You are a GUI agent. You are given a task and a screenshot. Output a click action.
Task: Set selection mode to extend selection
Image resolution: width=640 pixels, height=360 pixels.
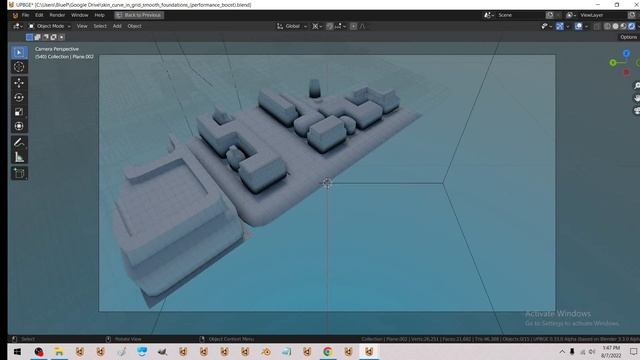[38, 37]
